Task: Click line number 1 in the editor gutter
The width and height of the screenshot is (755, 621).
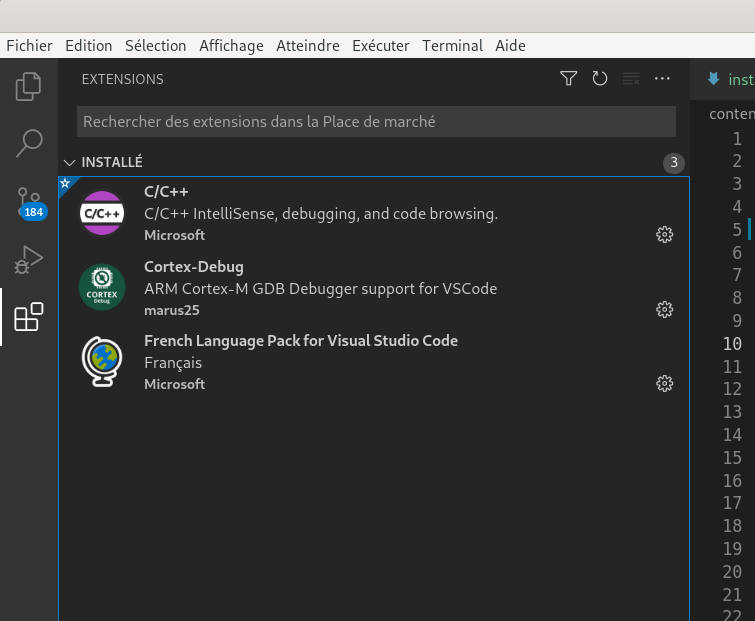Action: click(x=737, y=139)
